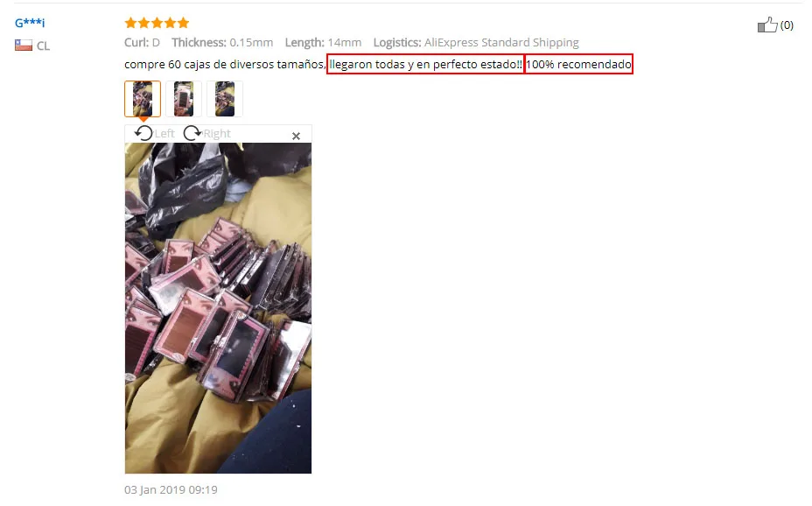Viewport: 812px width, 506px height.
Task: Click the first orange rating star
Action: 130,23
